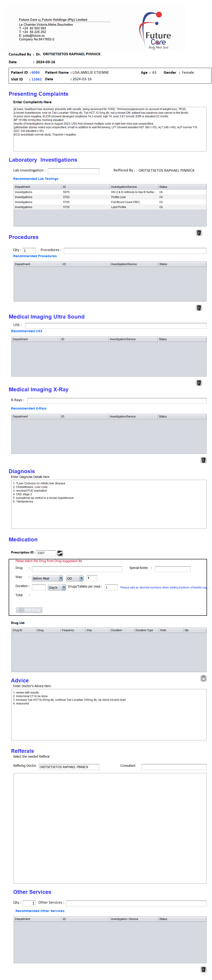Click Recommended Lab Testings link

36,179
